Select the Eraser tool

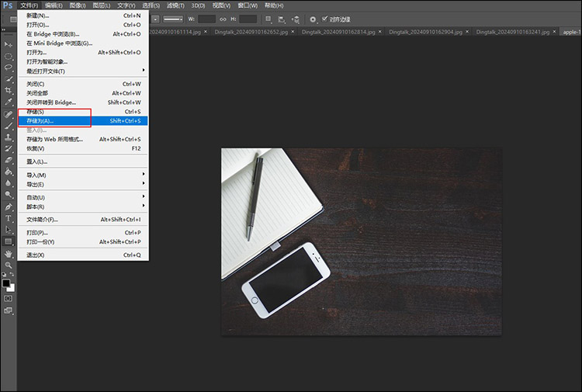pyautogui.click(x=9, y=160)
